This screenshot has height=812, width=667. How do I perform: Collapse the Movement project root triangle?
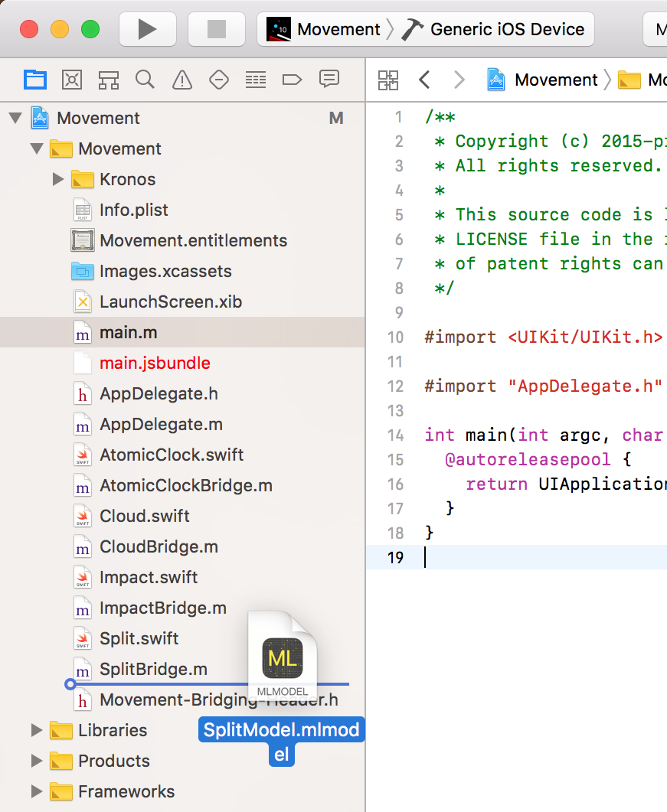15,118
